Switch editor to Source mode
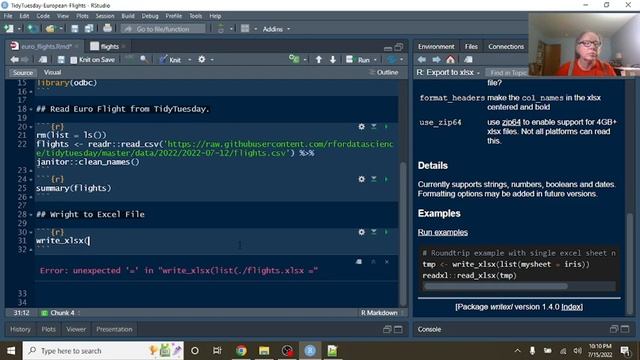 [x=23, y=73]
